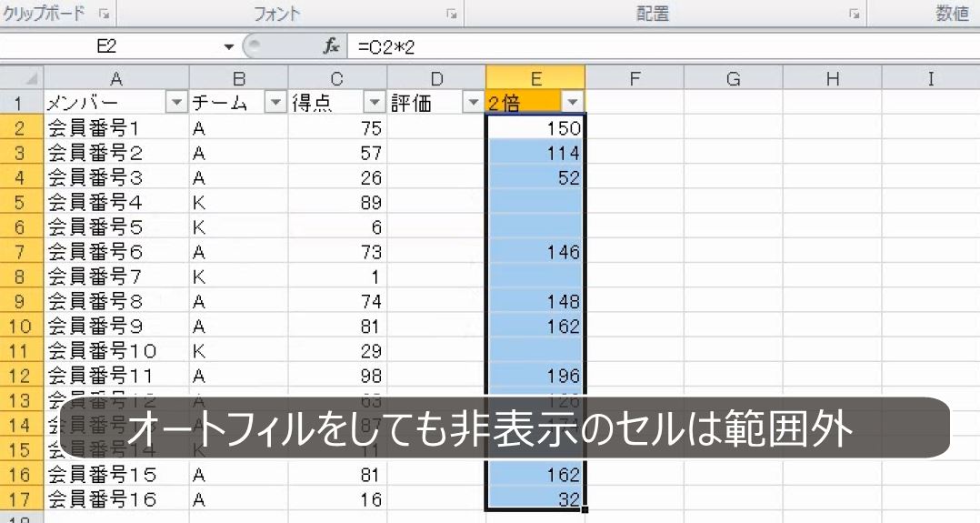The width and height of the screenshot is (980, 523).
Task: Select column I header
Action: (x=931, y=78)
